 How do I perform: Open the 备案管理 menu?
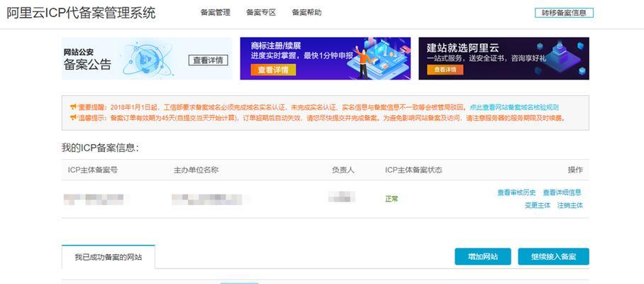[x=215, y=13]
